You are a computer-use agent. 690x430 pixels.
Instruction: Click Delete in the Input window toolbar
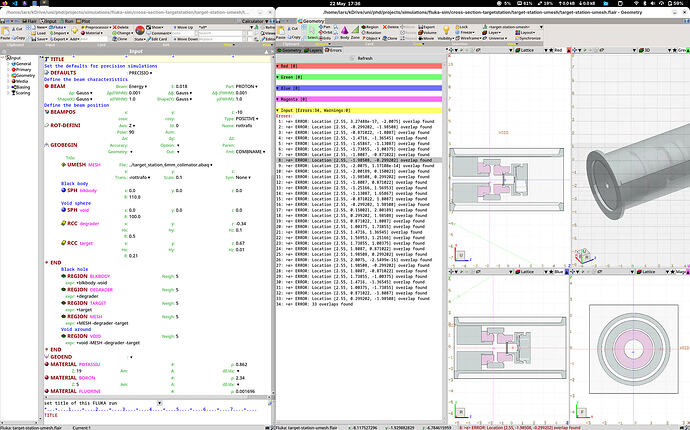[120, 27]
